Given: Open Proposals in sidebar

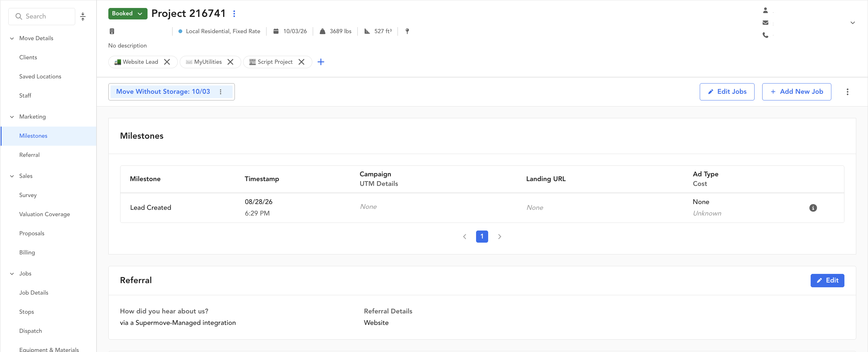Looking at the screenshot, I should pos(32,233).
